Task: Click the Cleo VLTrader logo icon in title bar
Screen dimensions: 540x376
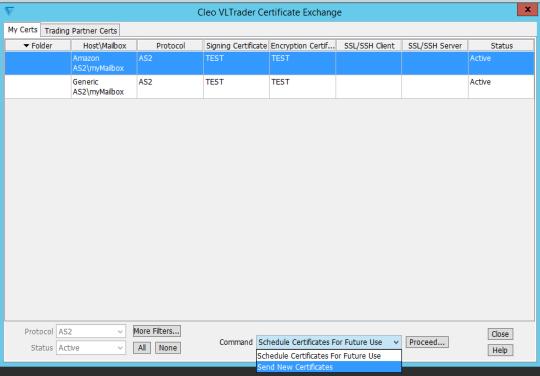Action: pyautogui.click(x=9, y=11)
